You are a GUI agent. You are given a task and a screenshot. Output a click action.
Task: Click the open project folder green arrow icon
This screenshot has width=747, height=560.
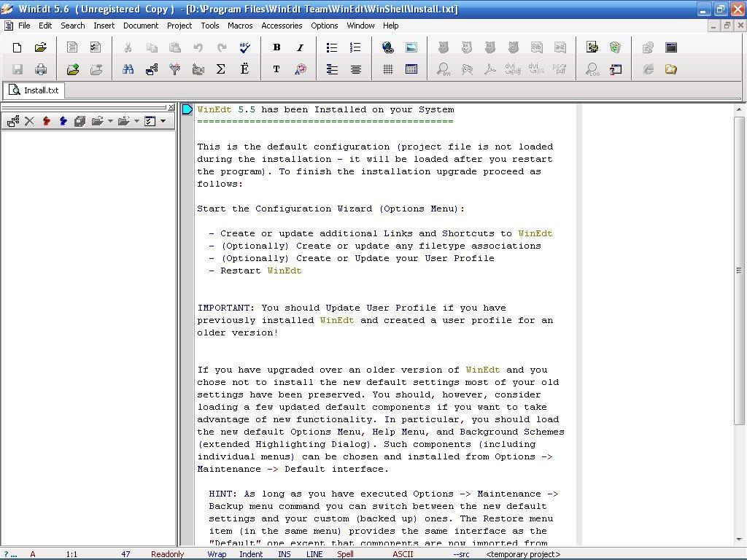(72, 69)
